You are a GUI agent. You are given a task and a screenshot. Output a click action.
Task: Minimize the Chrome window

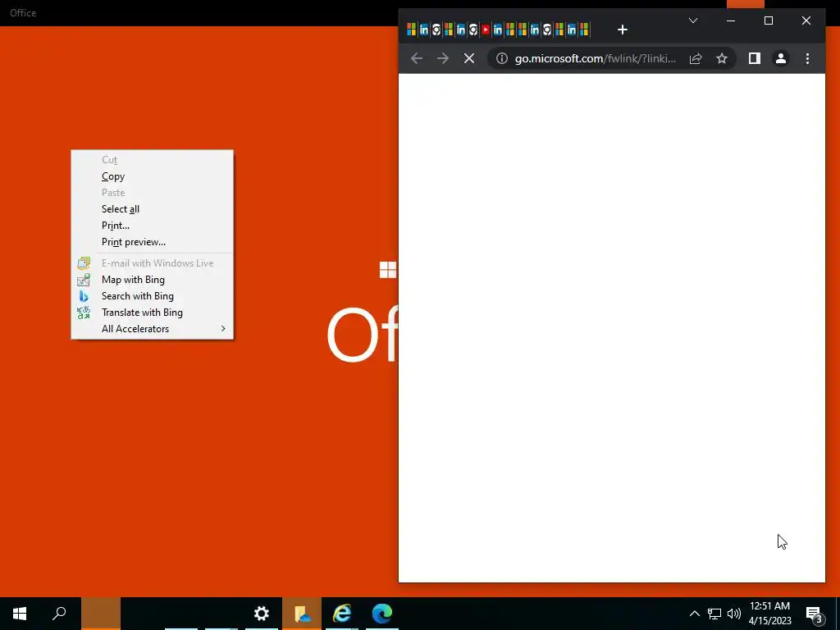click(731, 21)
